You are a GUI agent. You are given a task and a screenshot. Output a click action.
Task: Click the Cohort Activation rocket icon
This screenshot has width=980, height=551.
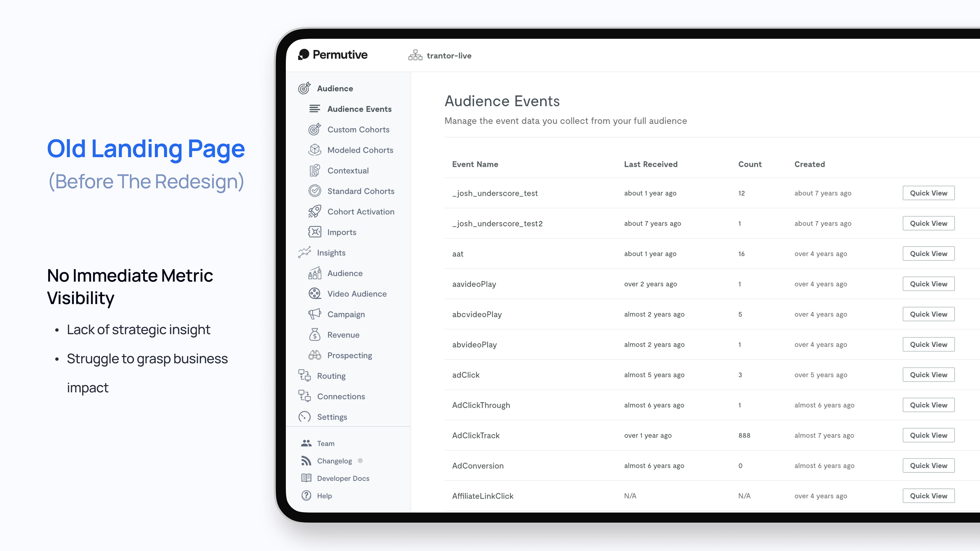coord(314,211)
